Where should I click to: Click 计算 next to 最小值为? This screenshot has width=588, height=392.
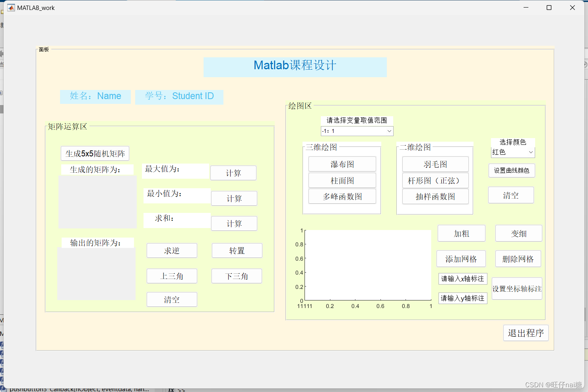coord(234,199)
